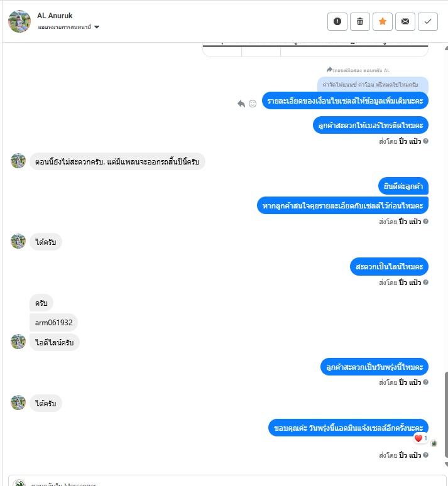Click the AL Anuruk contact name
Screen dimensions: 448x486
[x=55, y=16]
